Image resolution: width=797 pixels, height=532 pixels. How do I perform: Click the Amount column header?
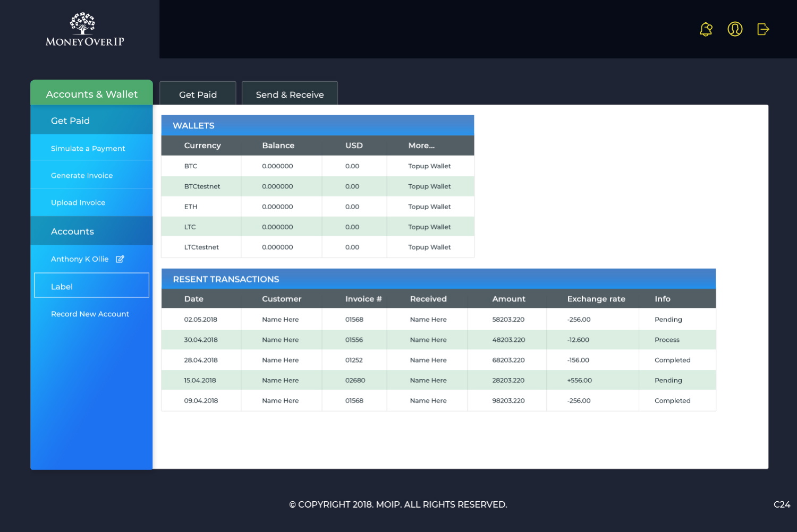(x=508, y=299)
